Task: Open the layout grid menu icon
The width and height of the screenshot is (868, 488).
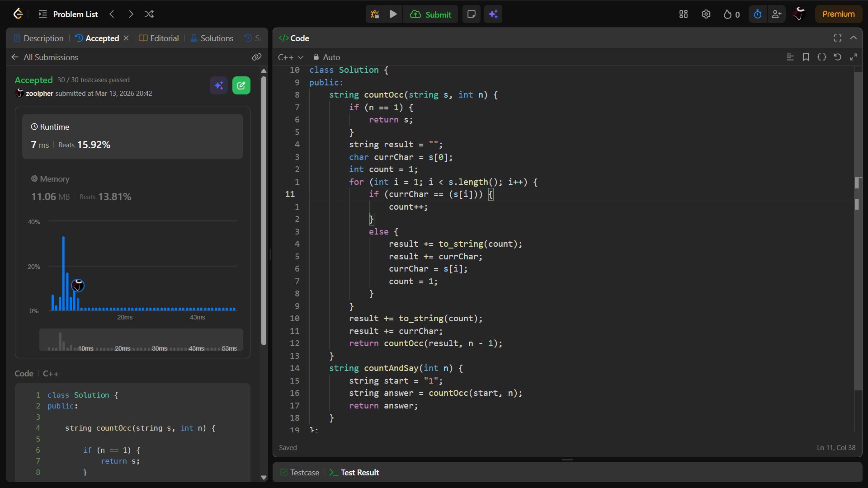Action: coord(683,14)
